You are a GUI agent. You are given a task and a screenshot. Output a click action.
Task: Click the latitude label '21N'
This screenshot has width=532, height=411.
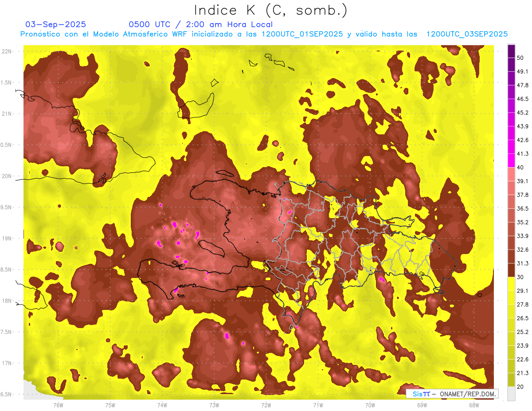7,114
